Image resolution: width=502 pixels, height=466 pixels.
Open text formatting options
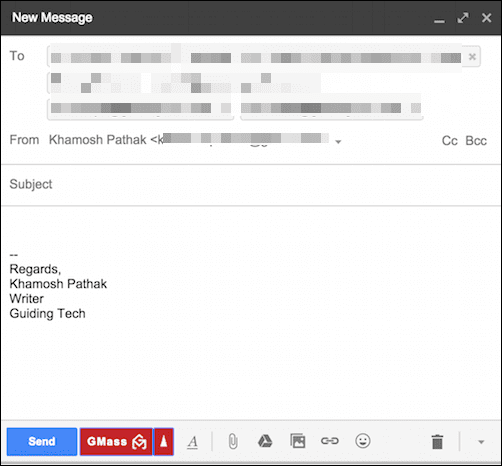coord(193,442)
